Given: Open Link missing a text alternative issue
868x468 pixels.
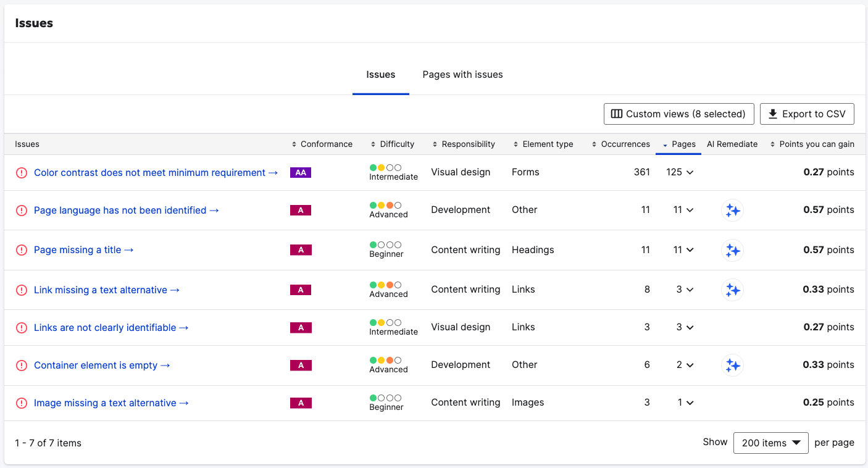Looking at the screenshot, I should (x=107, y=290).
